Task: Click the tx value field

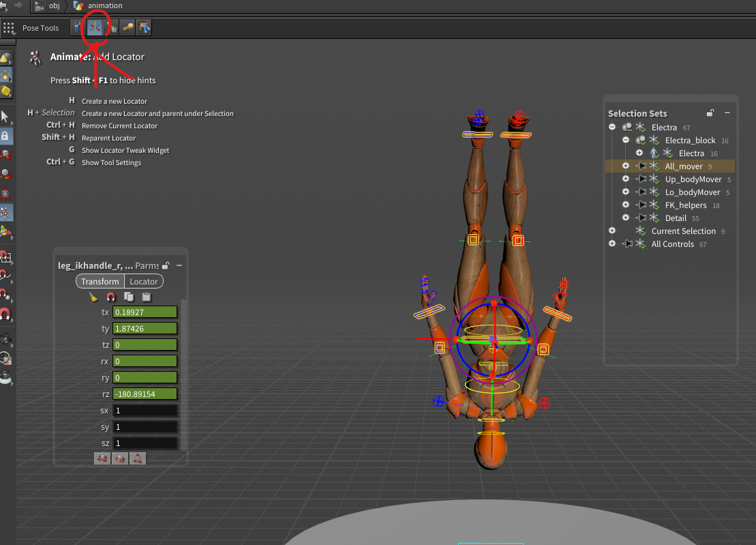Action: tap(145, 312)
